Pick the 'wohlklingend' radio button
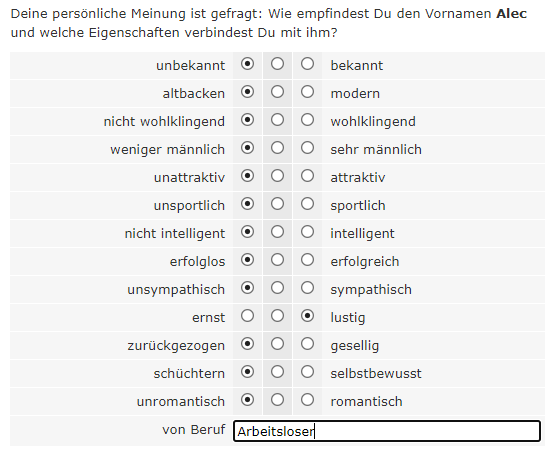 coord(307,120)
